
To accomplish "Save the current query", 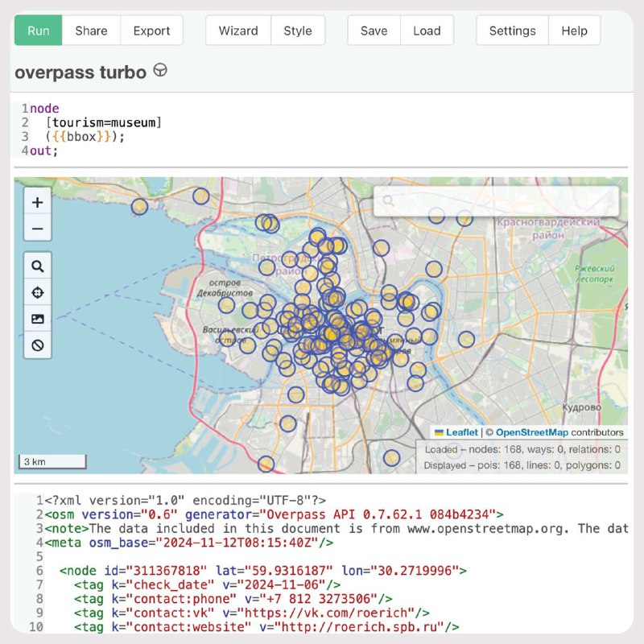I will point(374,31).
